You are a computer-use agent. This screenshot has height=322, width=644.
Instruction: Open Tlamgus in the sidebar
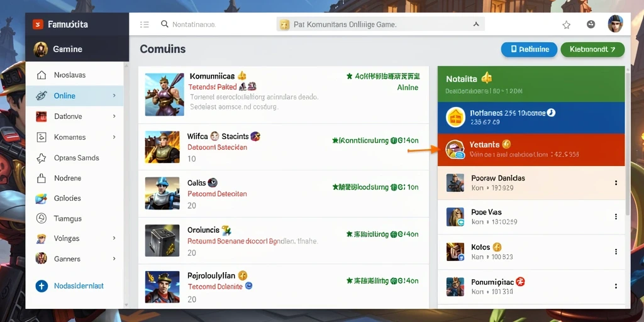point(74,218)
